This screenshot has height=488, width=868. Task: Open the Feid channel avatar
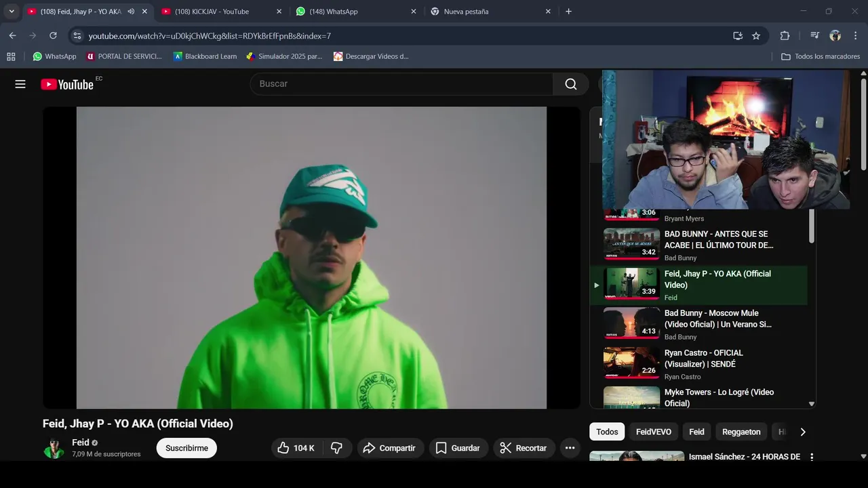coord(54,448)
